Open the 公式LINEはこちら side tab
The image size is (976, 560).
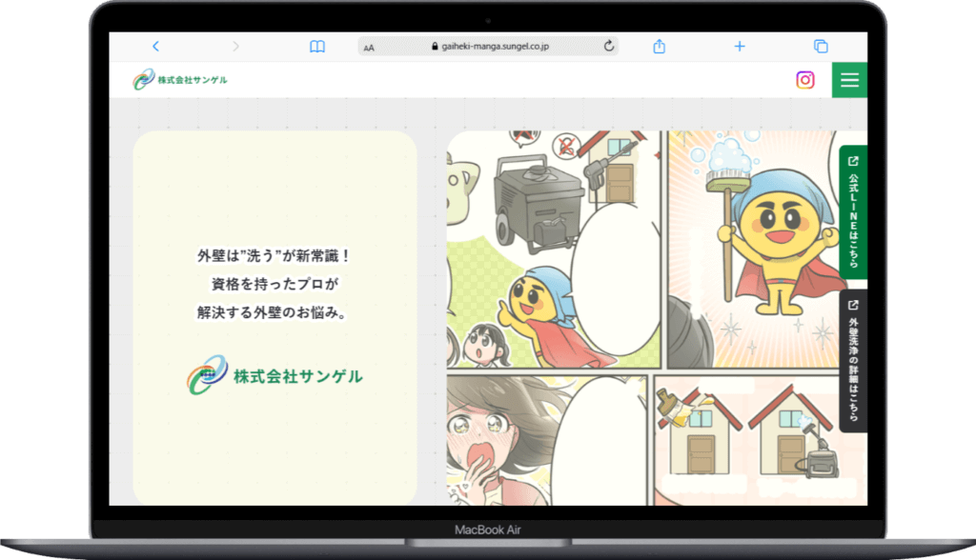853,211
